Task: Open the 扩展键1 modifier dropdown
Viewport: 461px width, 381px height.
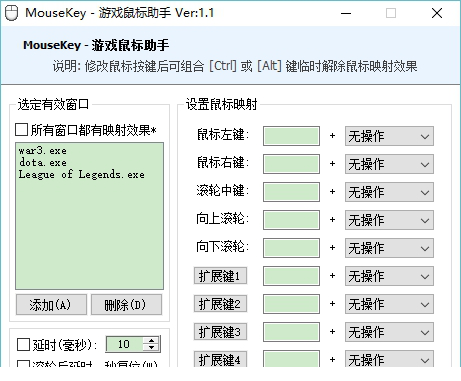Action: (389, 276)
